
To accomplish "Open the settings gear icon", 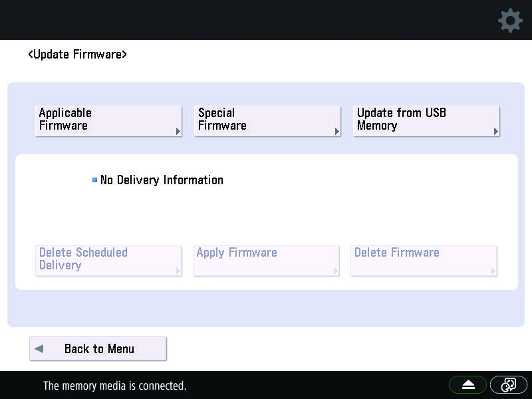I will (510, 21).
